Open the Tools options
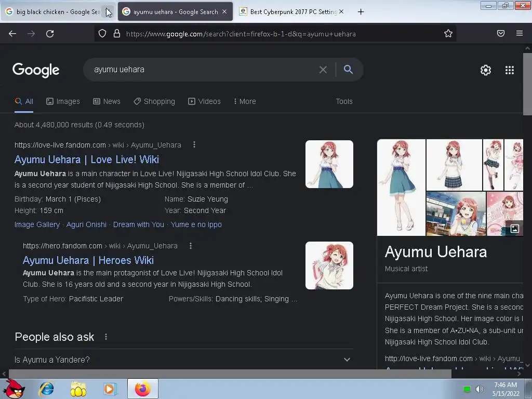This screenshot has width=532, height=399. click(344, 101)
